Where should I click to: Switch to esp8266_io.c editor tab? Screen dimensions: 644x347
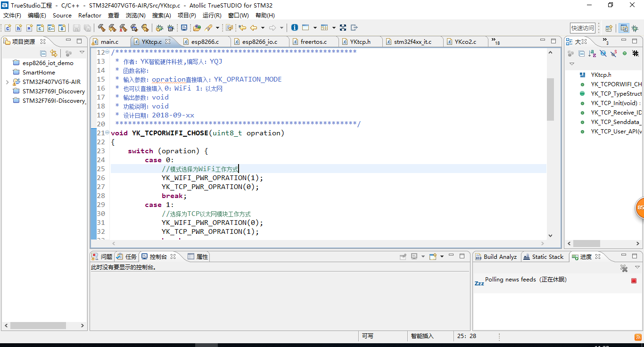point(260,41)
